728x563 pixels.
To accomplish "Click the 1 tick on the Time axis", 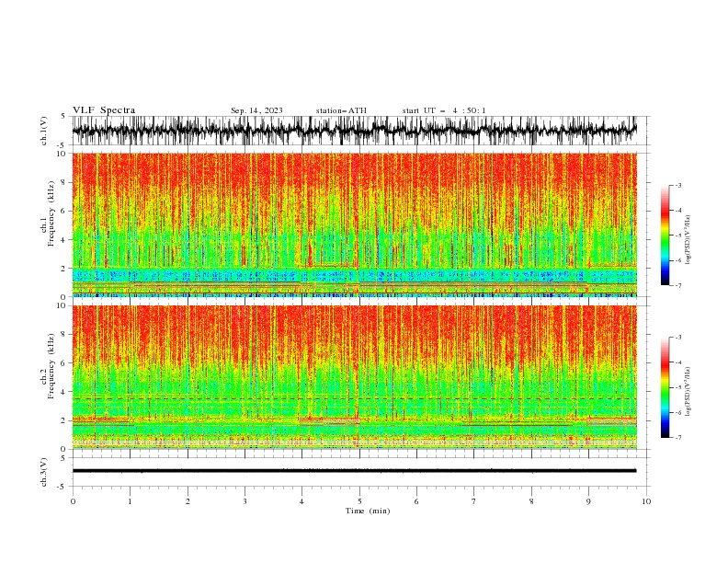I will coord(130,501).
